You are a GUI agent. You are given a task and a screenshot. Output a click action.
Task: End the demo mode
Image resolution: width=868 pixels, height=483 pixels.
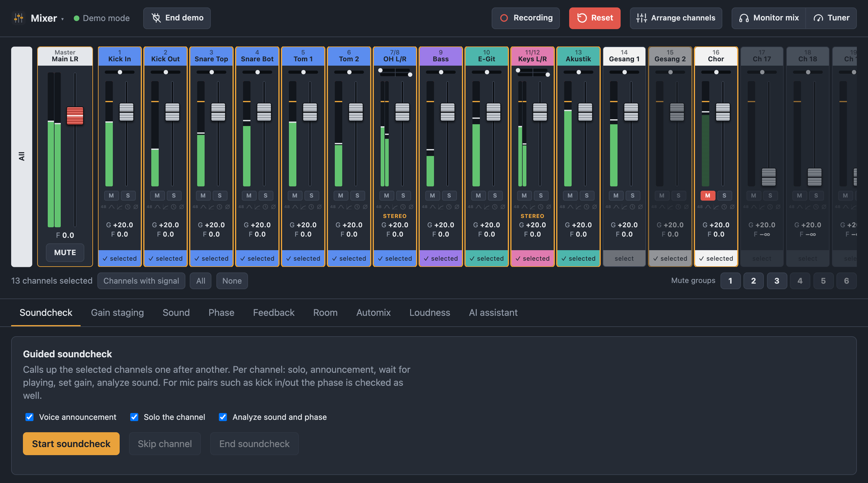177,18
